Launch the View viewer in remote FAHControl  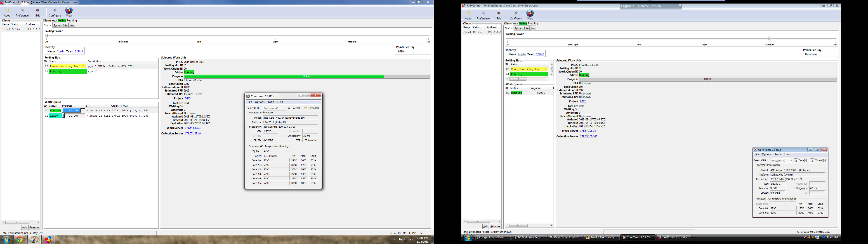530,15
